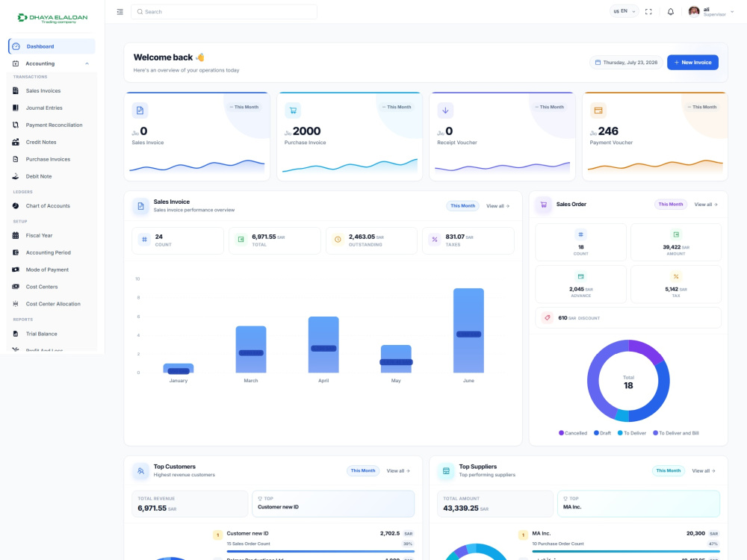Open This Month filter in Top Customers panel

363,470
